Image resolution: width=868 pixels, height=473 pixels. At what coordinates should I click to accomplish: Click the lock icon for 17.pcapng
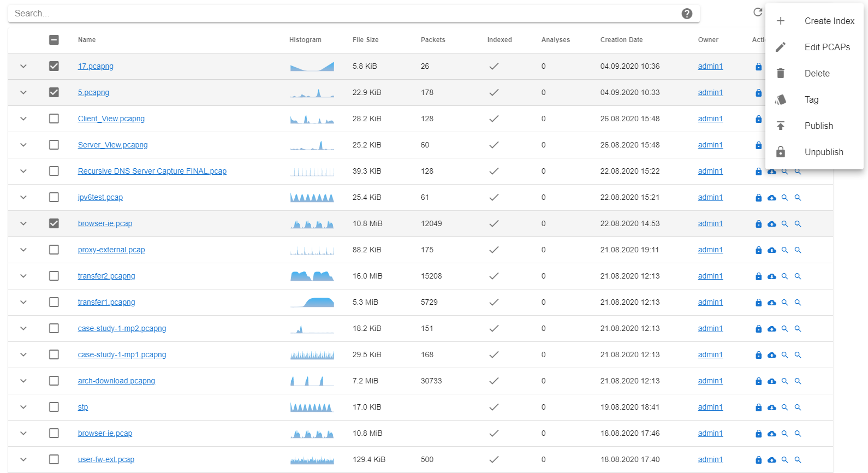pos(758,67)
